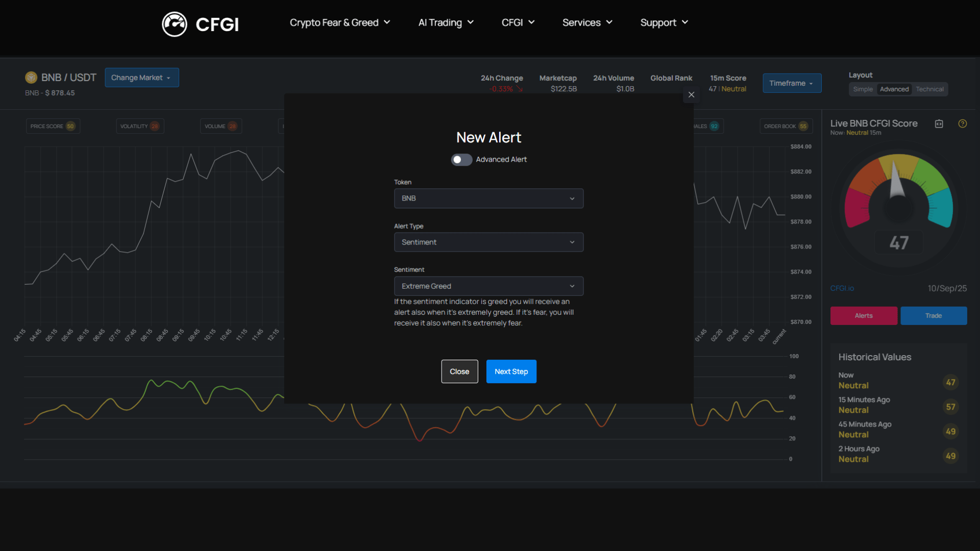The height and width of the screenshot is (551, 980).
Task: Open the help question mark icon
Action: (963, 123)
